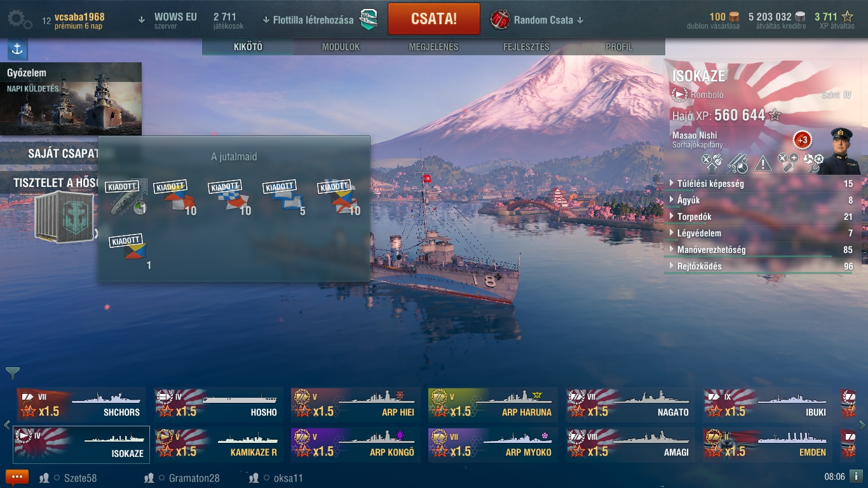This screenshot has width=868, height=488.
Task: Open the Random Csata battle type dropdown
Action: 537,20
